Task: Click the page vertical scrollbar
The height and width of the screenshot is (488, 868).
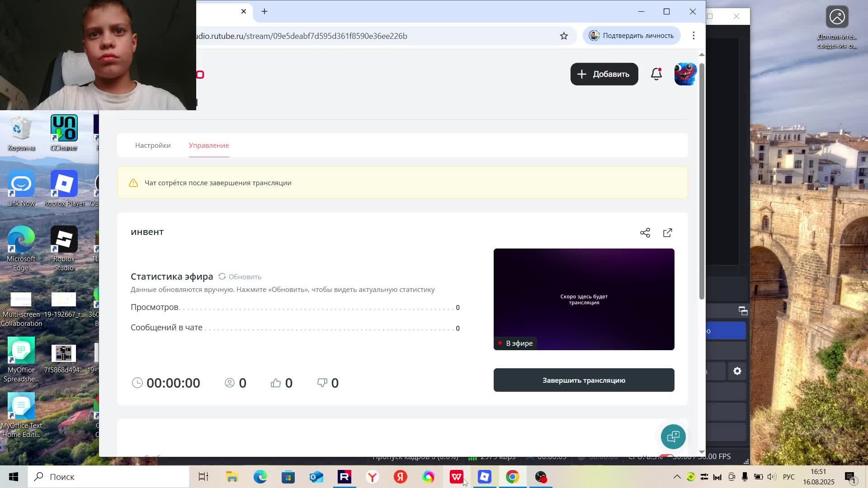Action: 702,181
